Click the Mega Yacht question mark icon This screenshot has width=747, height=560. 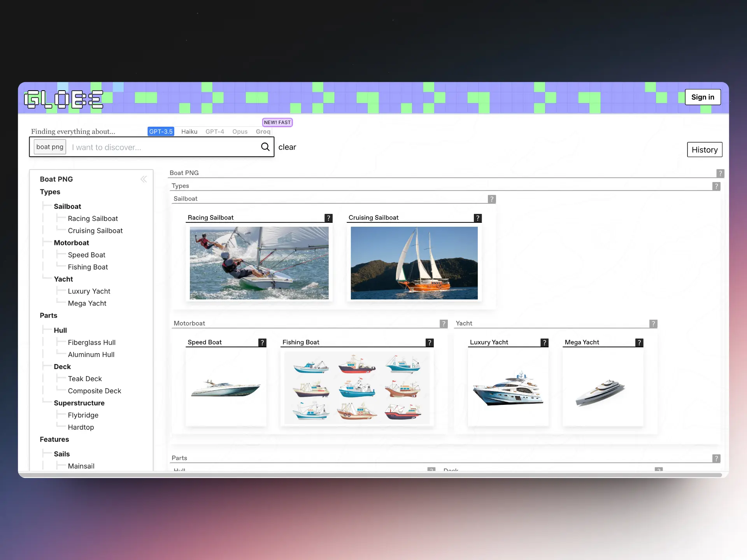pos(639,343)
